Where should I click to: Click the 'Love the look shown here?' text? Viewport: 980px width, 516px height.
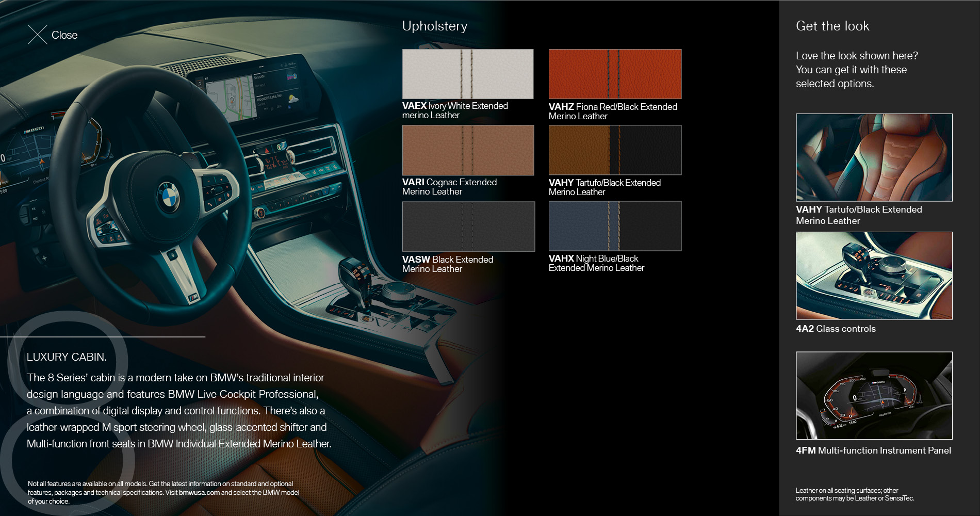pos(857,56)
